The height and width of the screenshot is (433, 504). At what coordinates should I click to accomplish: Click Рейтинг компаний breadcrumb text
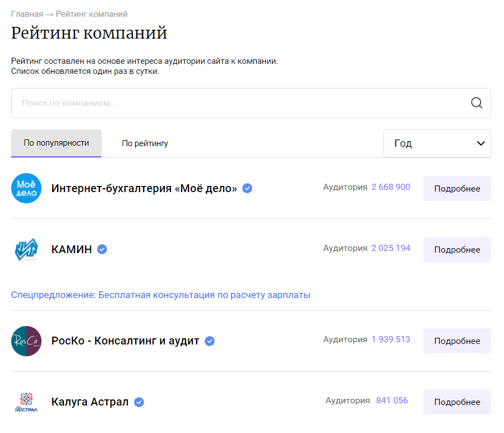point(91,14)
